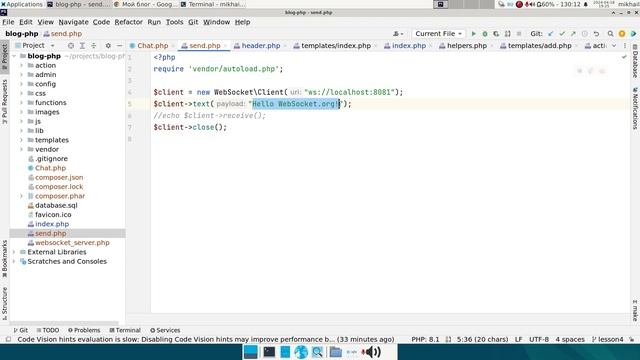Open the user account avatar dropdown

(398, 34)
